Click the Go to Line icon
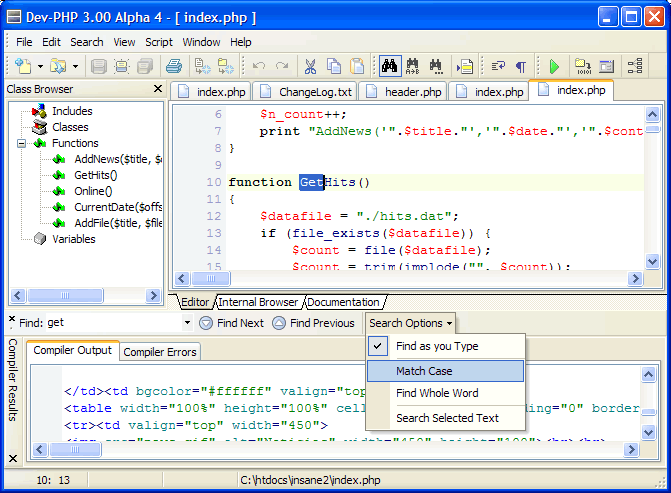Viewport: 671px width, 493px height. (464, 66)
